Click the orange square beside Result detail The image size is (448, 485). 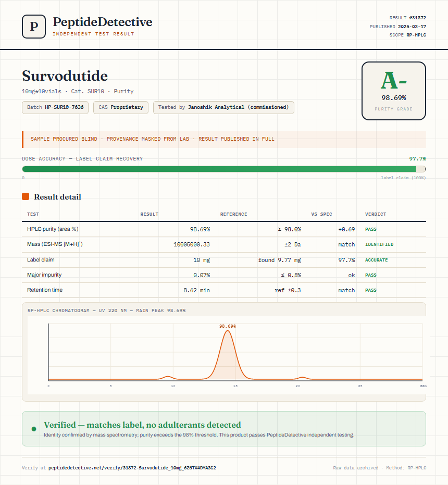coord(26,196)
